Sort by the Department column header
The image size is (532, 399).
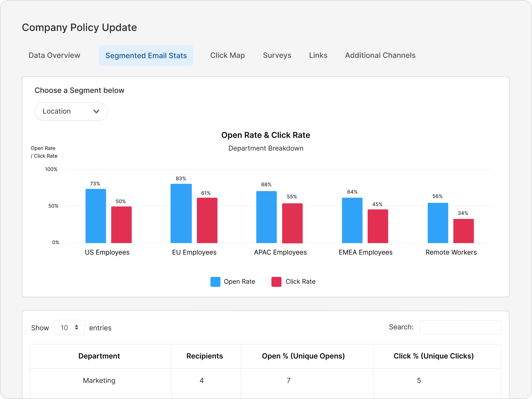99,356
